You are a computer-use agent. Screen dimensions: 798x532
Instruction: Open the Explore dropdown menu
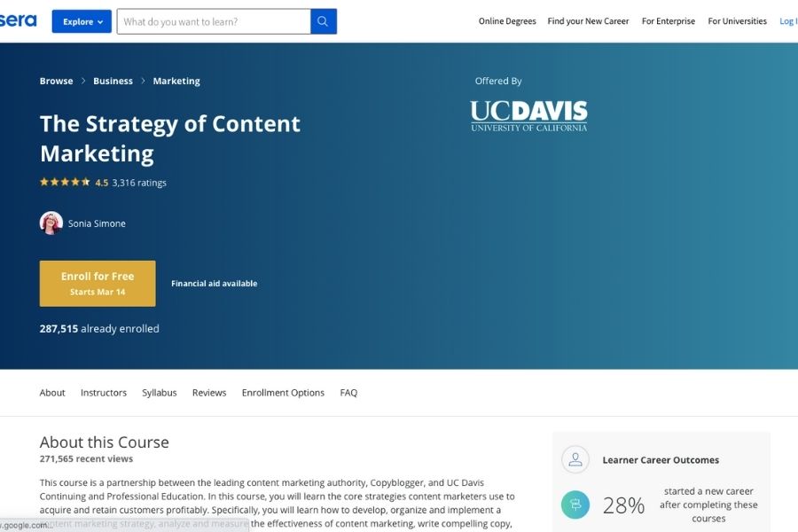(x=82, y=21)
